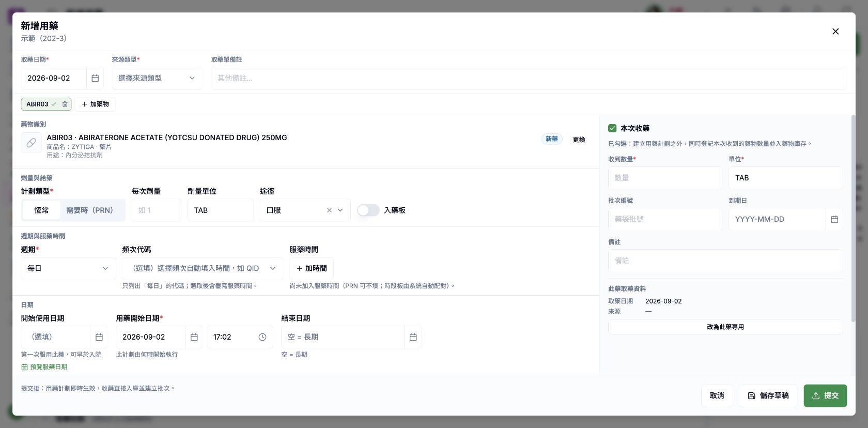The height and width of the screenshot is (428, 868).
Task: Click the 劑量單位 field showing TAB
Action: (x=221, y=210)
